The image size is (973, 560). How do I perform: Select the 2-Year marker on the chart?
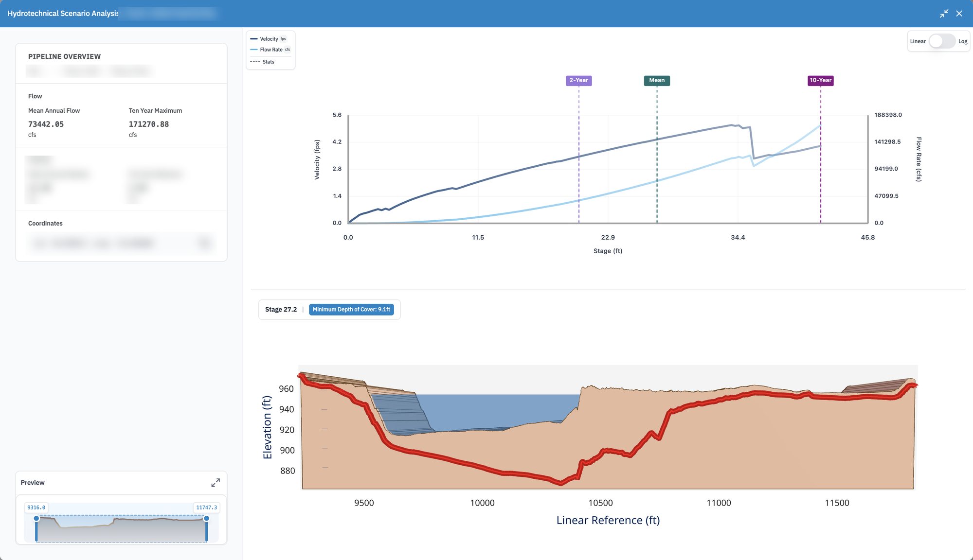578,81
